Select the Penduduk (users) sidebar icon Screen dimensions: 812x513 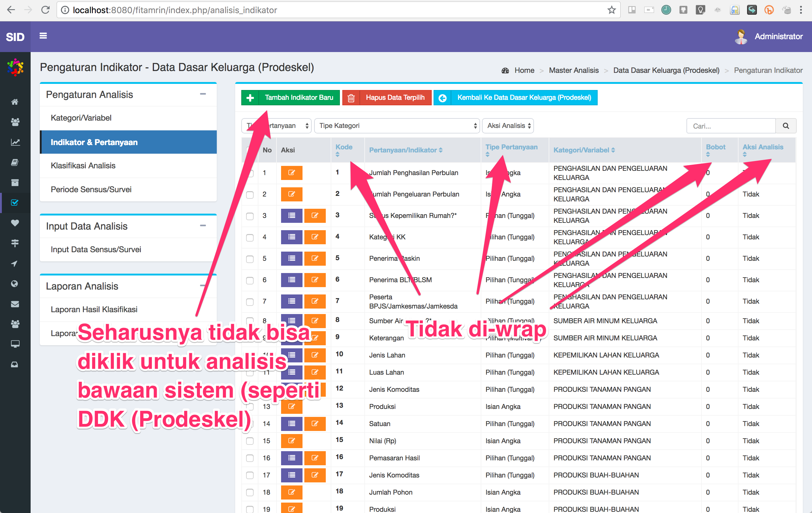coord(15,122)
